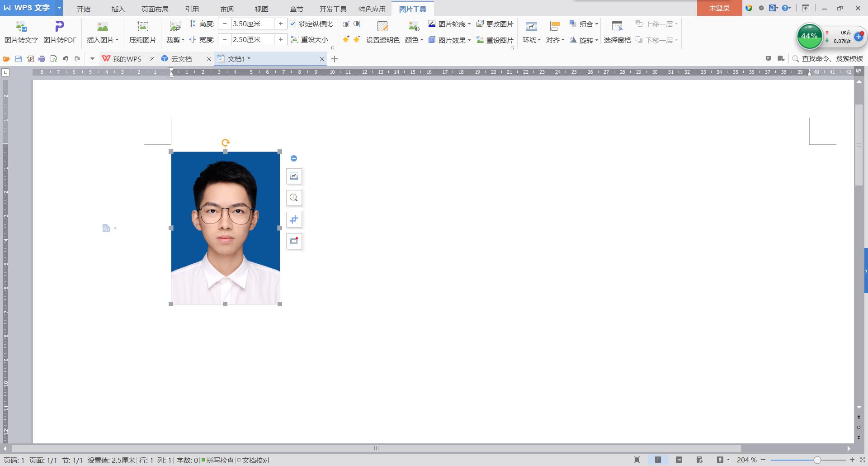This screenshot has height=466, width=868.
Task: Open the 环绕 wrap dropdown
Action: tap(532, 40)
